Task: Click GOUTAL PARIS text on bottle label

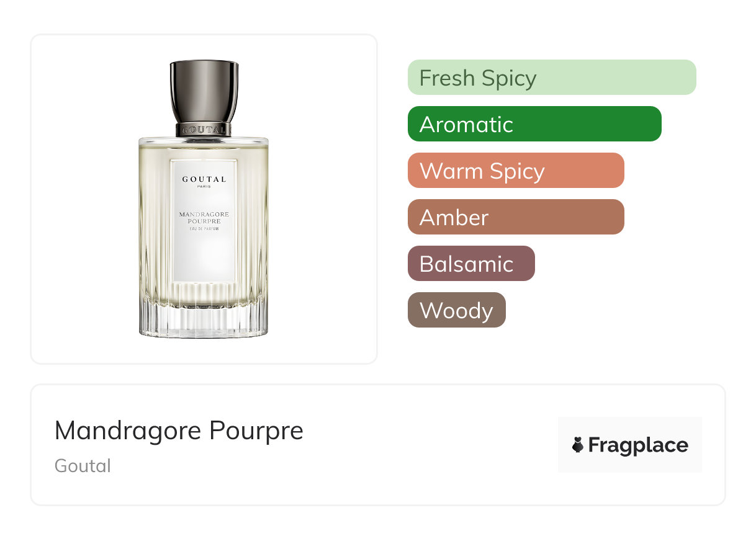Action: [x=204, y=182]
